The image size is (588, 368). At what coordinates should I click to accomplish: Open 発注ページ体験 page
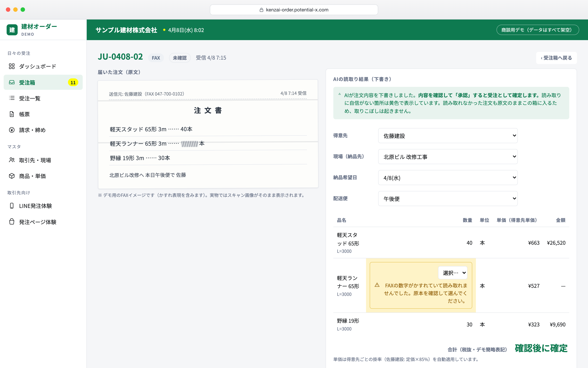[43, 222]
